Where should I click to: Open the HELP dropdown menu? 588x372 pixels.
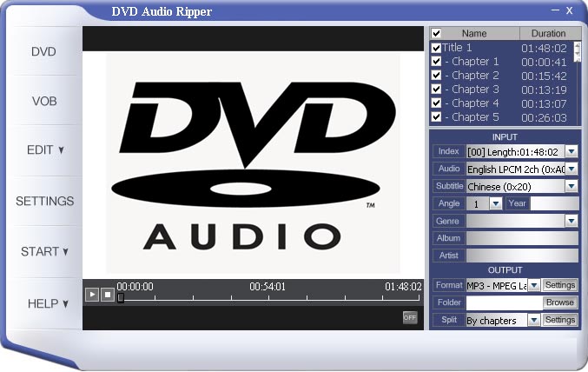click(x=48, y=303)
